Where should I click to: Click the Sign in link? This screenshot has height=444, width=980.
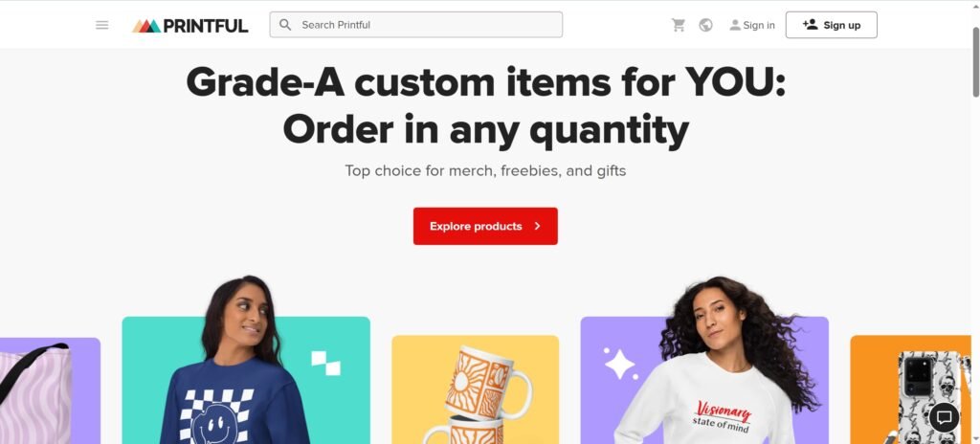click(752, 25)
